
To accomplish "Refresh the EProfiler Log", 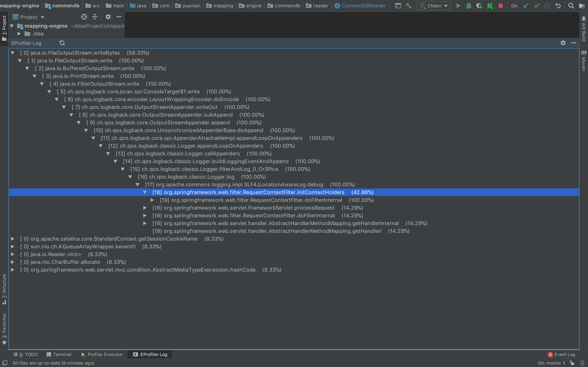I will [62, 43].
